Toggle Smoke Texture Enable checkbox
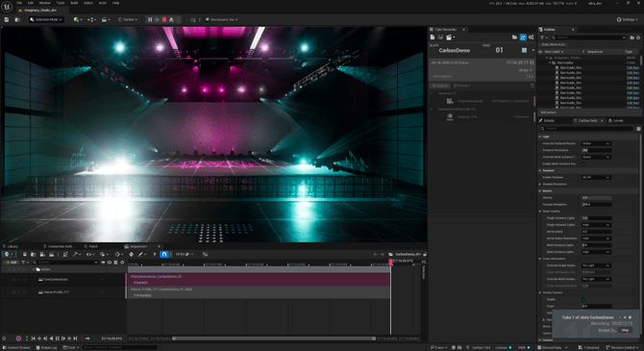This screenshot has height=351, width=644. pyautogui.click(x=583, y=299)
